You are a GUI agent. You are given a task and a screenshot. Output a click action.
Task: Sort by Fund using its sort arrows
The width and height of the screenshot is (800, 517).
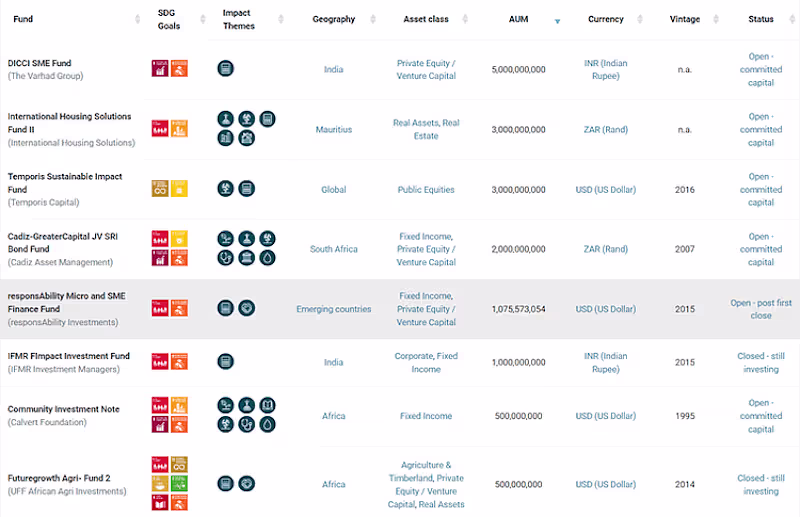pyautogui.click(x=137, y=19)
